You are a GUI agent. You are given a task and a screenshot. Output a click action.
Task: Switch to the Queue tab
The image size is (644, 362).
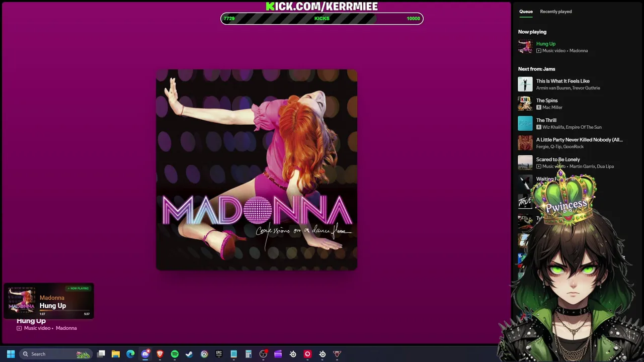(526, 12)
